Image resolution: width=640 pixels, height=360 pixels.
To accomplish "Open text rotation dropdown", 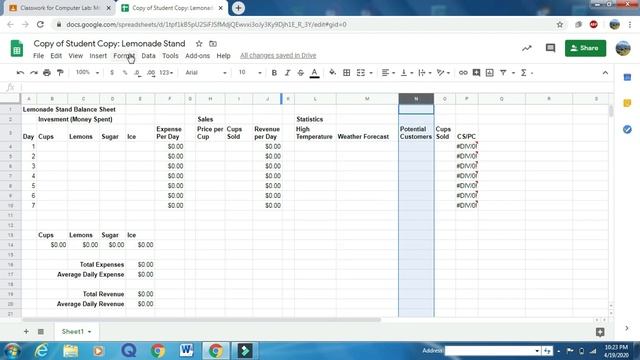I will pyautogui.click(x=443, y=73).
